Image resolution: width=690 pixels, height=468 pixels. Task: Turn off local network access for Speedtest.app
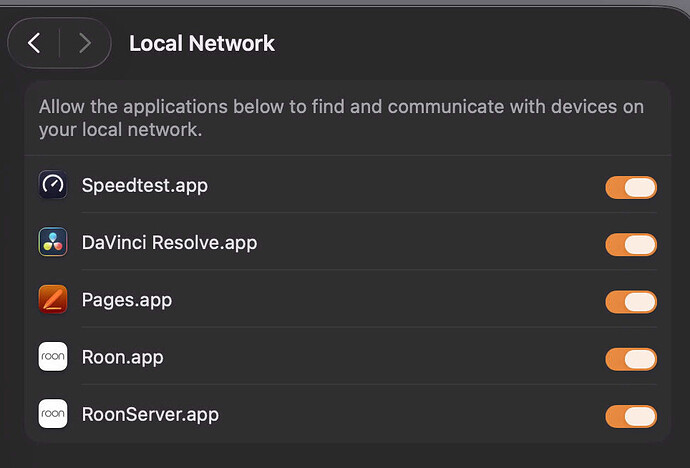point(631,187)
